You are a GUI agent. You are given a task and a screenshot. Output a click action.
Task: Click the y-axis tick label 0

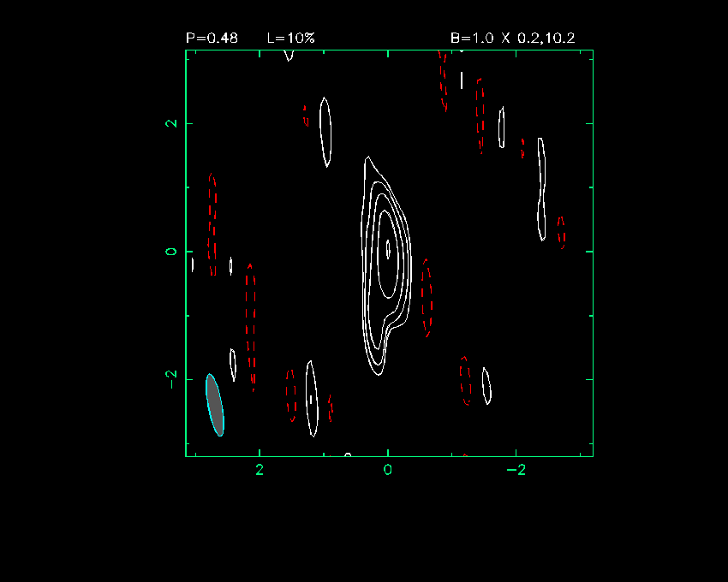[x=171, y=251]
